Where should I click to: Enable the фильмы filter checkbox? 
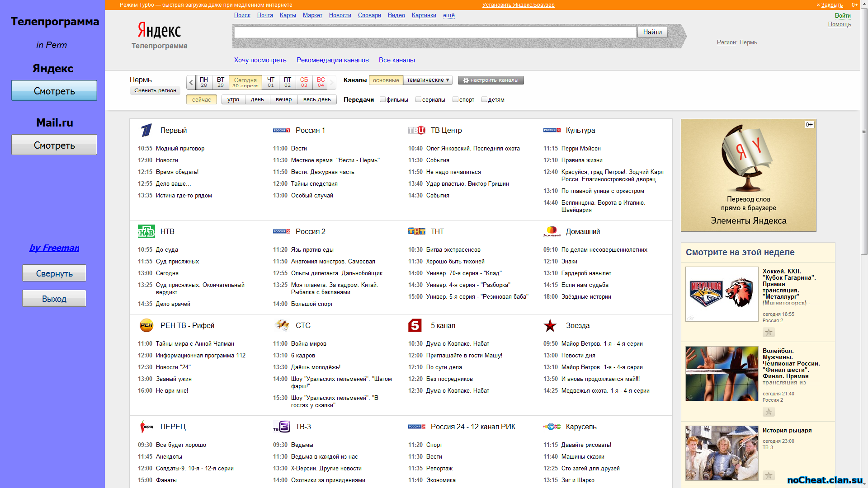coord(382,99)
